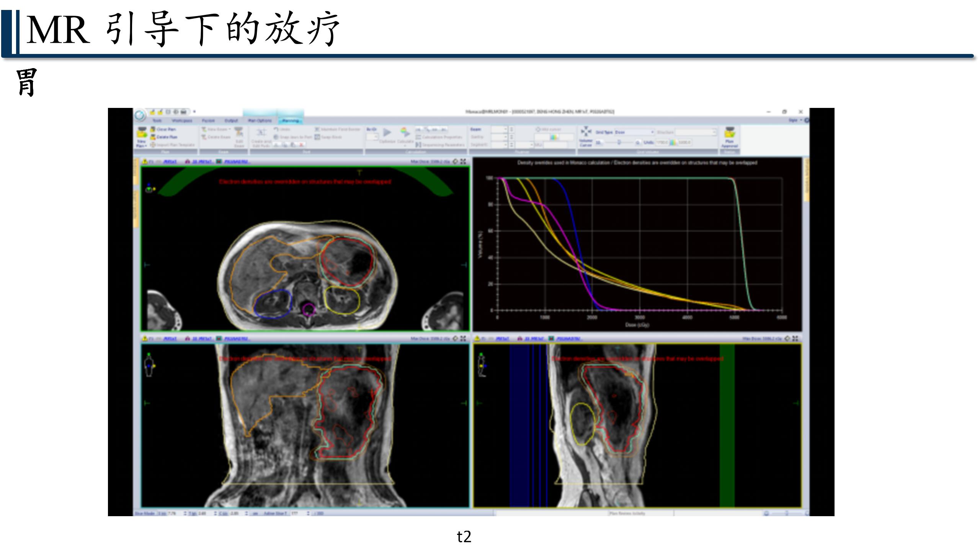Image resolution: width=980 pixels, height=551 pixels.
Task: Click the DVH graph panel
Action: click(637, 245)
